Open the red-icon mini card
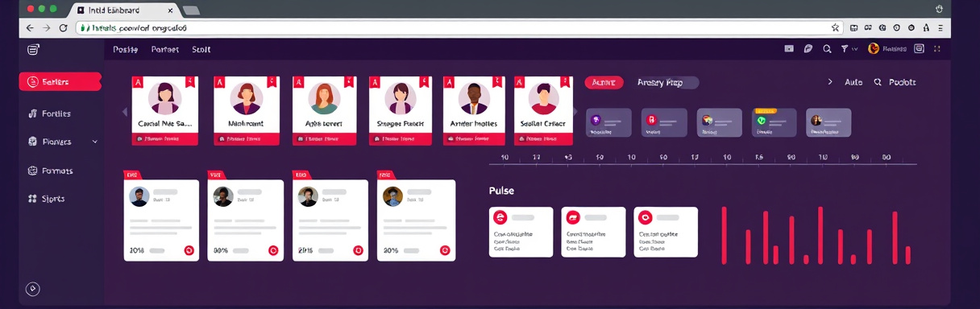The image size is (980, 309). (x=664, y=122)
